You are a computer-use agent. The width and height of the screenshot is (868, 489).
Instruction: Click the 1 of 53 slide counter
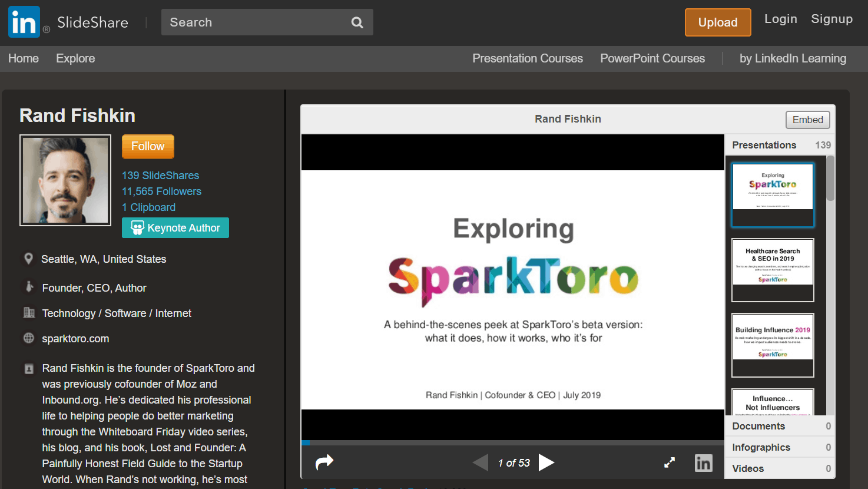pyautogui.click(x=514, y=463)
